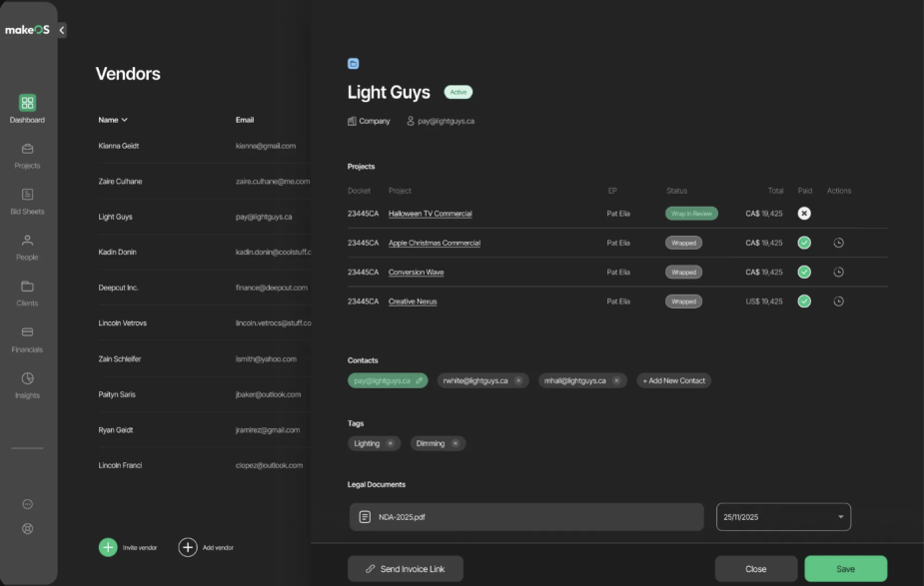Open the Insights pie chart icon
The width and height of the screenshot is (924, 586).
27,378
